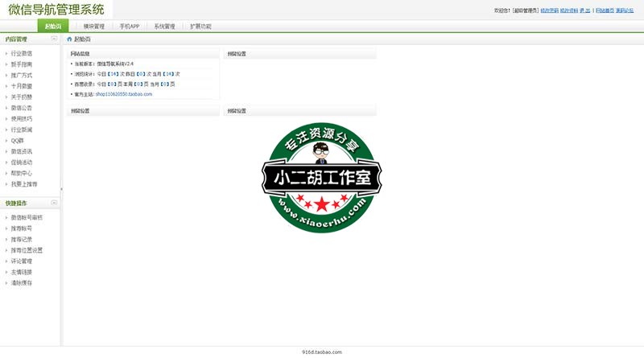Switch to the 模块管理 tab
Viewport: 644px width, 358px height.
pos(94,27)
